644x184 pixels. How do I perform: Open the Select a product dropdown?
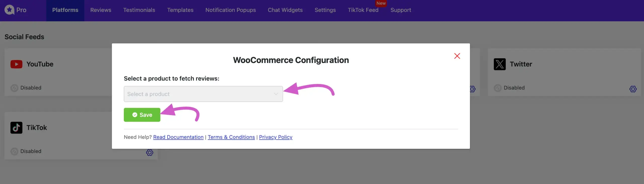[199, 94]
